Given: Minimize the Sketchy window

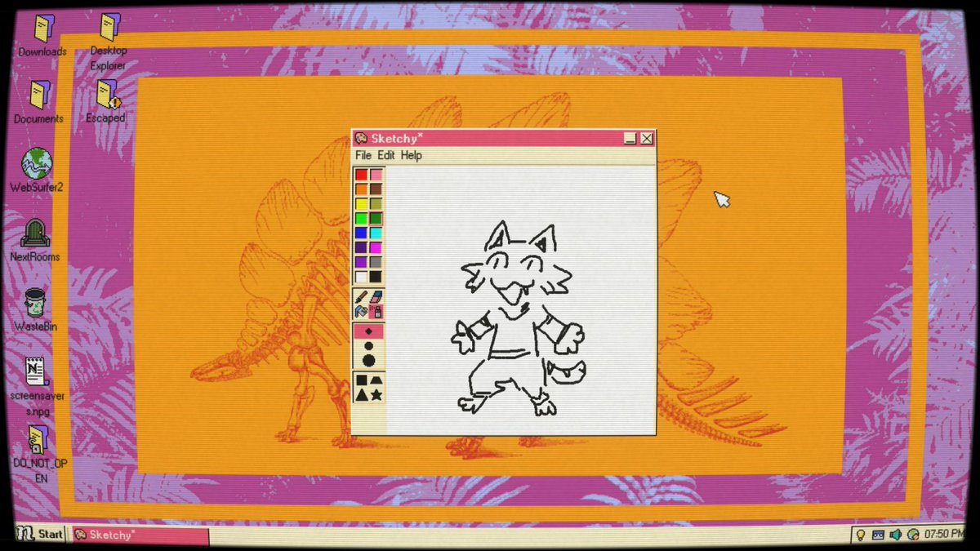Looking at the screenshot, I should pyautogui.click(x=630, y=139).
